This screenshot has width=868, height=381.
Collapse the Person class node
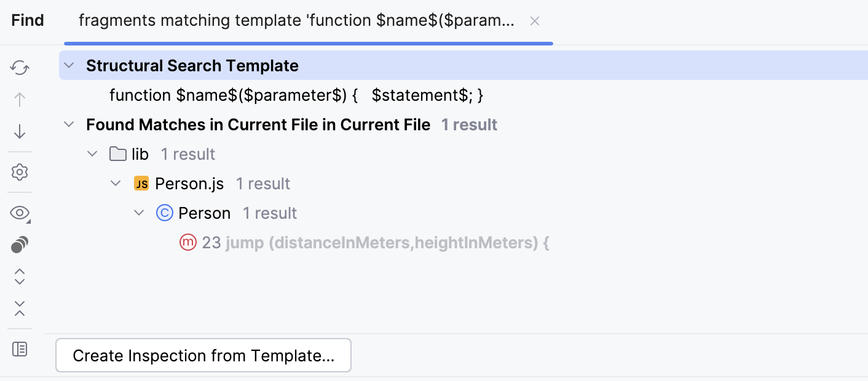pyautogui.click(x=139, y=213)
